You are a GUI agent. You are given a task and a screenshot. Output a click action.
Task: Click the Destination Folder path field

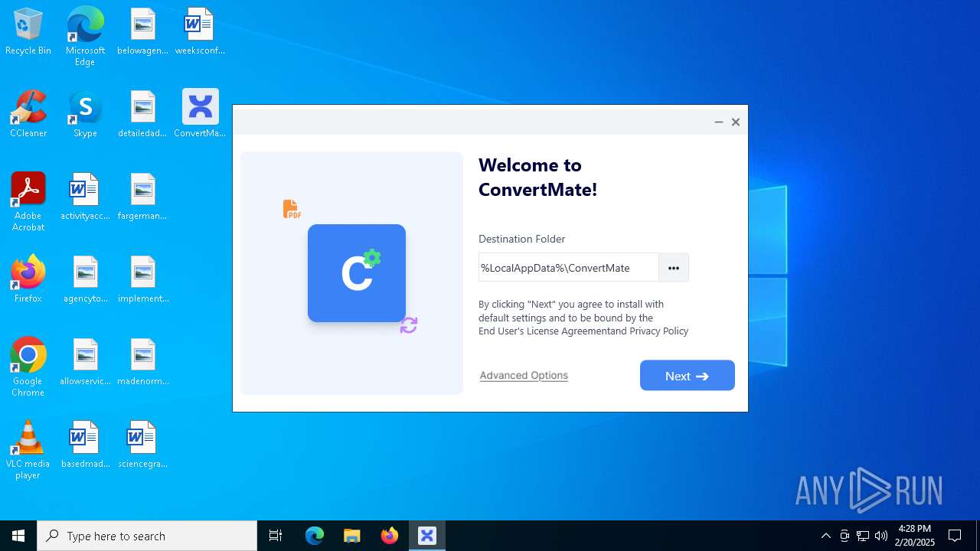point(568,268)
